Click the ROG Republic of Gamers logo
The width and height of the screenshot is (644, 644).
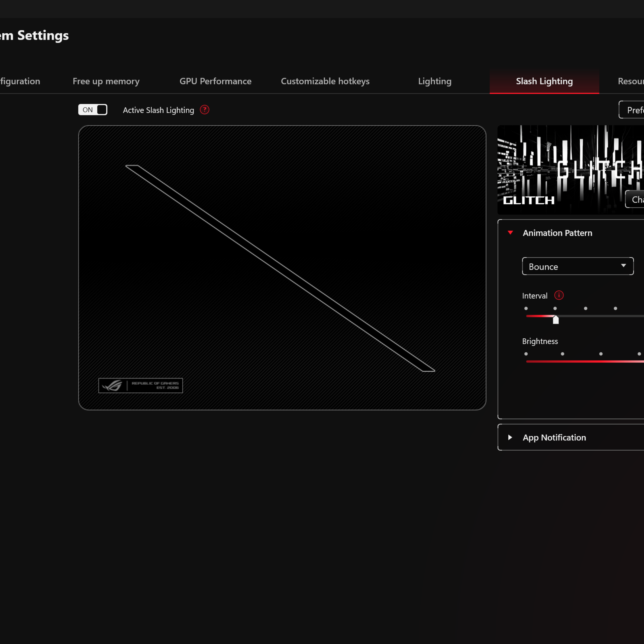[x=140, y=385]
